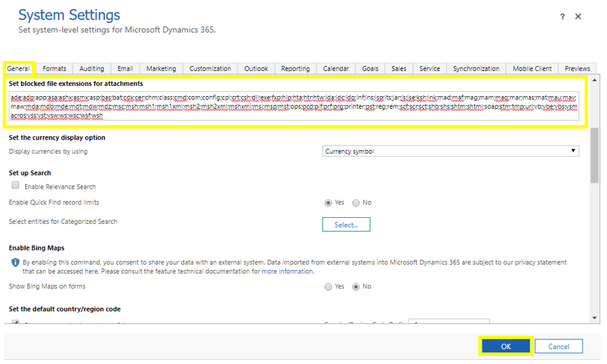
Task: Click 'Set the default country/region code' heading
Action: [64, 309]
